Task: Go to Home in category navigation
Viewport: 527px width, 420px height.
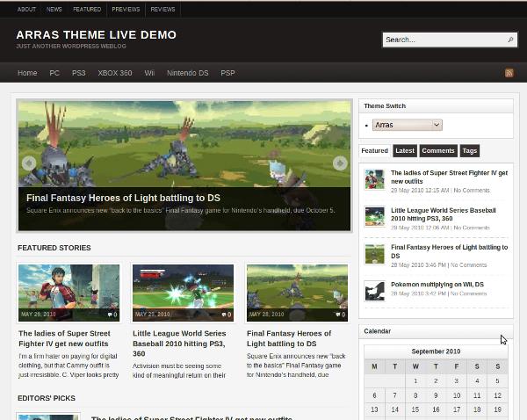Action: point(27,73)
